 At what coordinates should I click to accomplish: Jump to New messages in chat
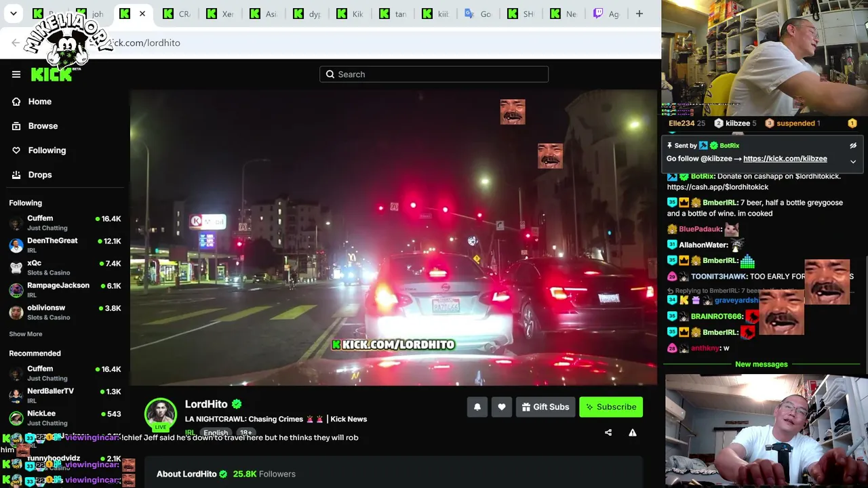pyautogui.click(x=762, y=365)
